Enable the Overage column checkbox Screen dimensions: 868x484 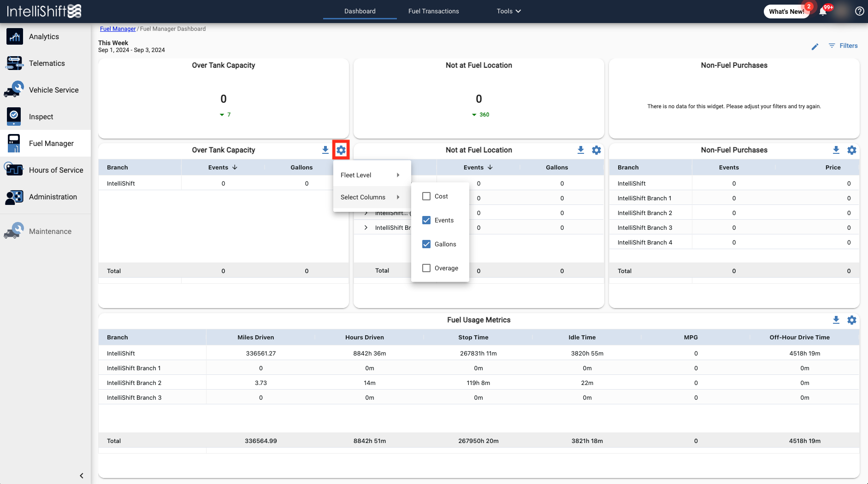pyautogui.click(x=426, y=268)
